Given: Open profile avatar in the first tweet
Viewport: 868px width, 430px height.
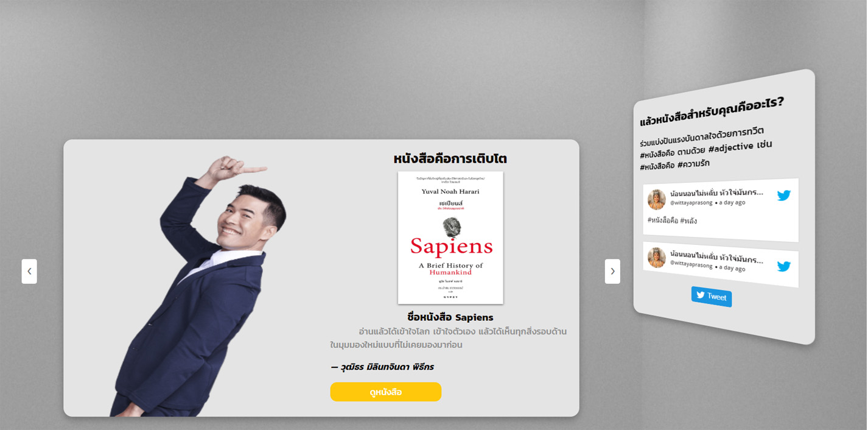Looking at the screenshot, I should point(657,199).
